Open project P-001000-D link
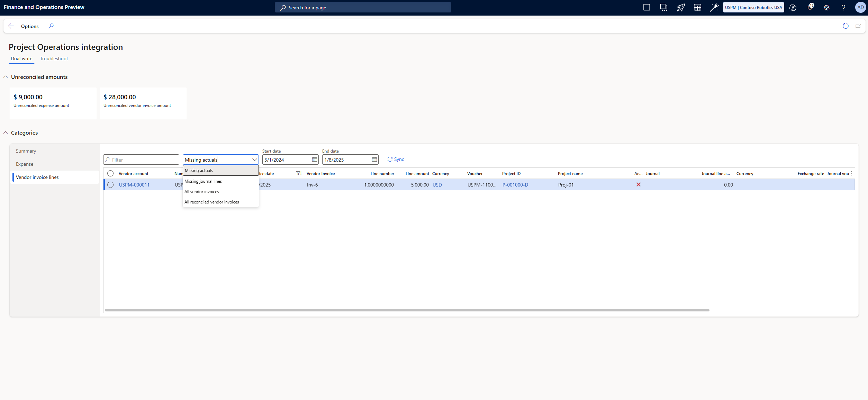 (515, 185)
